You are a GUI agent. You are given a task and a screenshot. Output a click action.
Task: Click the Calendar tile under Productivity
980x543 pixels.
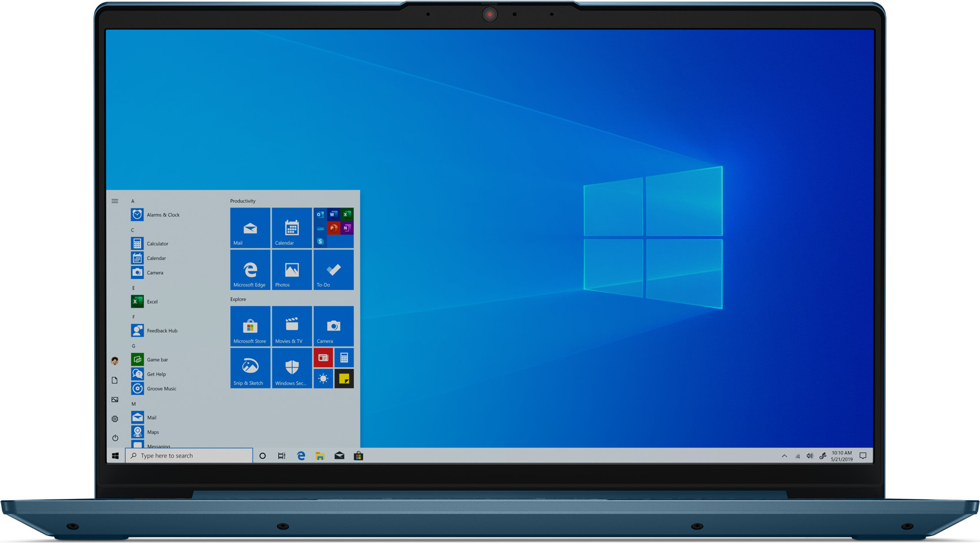(x=292, y=228)
